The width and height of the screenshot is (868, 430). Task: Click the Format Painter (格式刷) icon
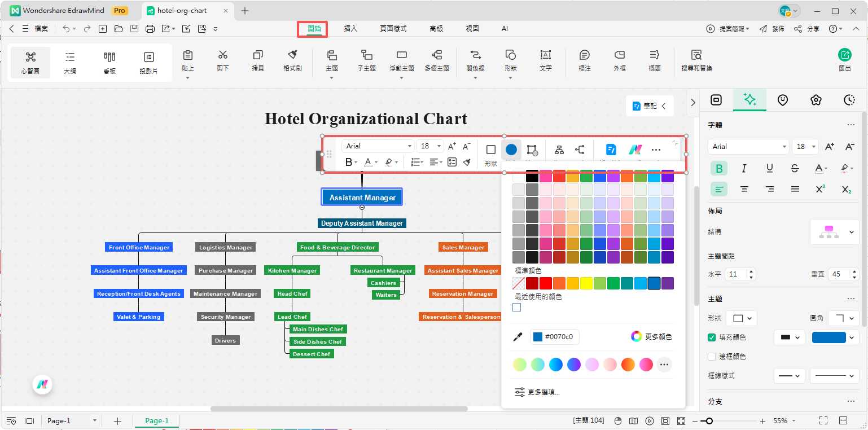[292, 60]
